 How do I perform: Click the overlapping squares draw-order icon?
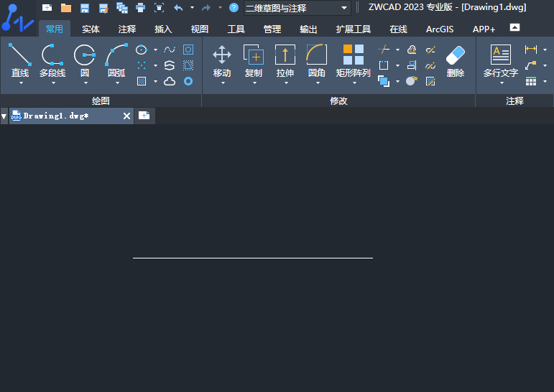pyautogui.click(x=384, y=81)
